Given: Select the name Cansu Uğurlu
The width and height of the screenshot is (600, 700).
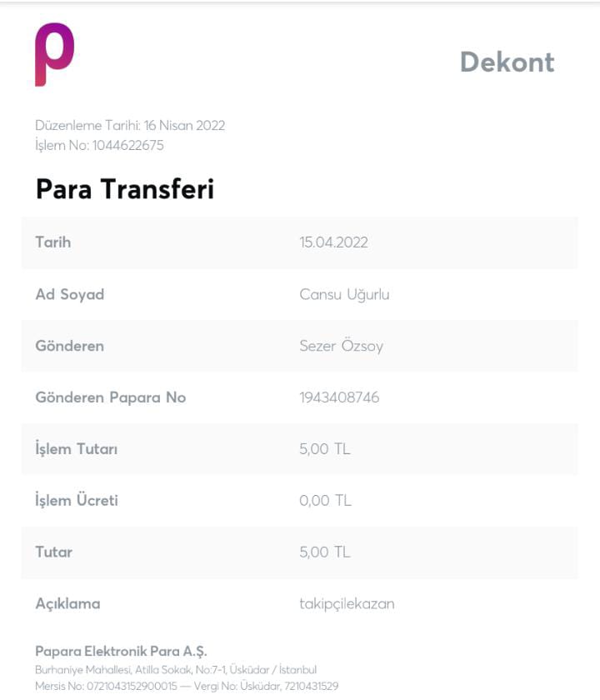Looking at the screenshot, I should click(x=344, y=294).
